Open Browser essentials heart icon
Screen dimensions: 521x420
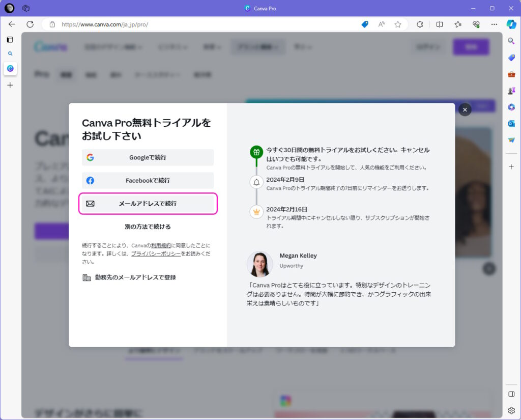[476, 24]
